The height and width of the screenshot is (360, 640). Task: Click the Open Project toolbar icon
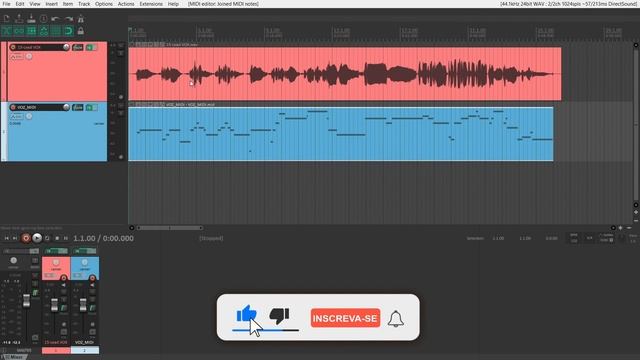coord(19,19)
